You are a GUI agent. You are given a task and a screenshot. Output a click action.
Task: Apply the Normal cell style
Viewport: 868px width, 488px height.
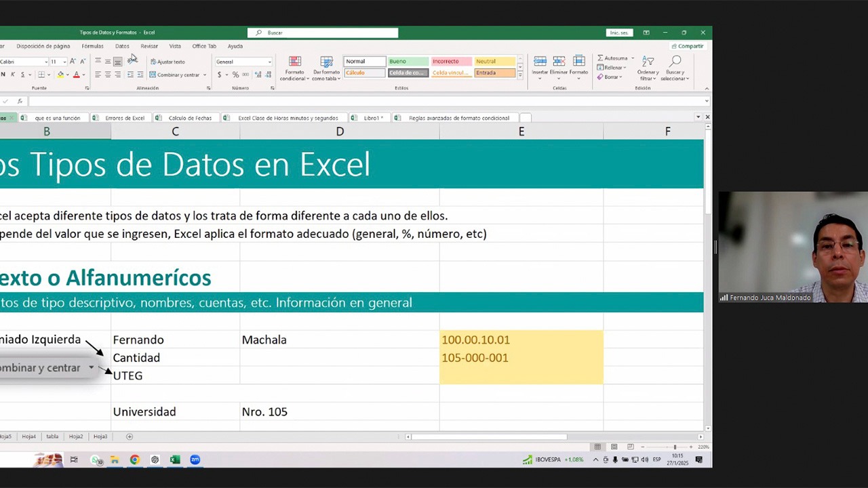click(x=365, y=62)
